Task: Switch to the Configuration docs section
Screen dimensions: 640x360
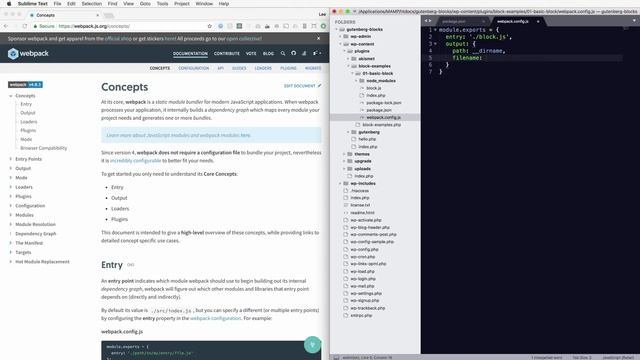Action: pyautogui.click(x=193, y=68)
